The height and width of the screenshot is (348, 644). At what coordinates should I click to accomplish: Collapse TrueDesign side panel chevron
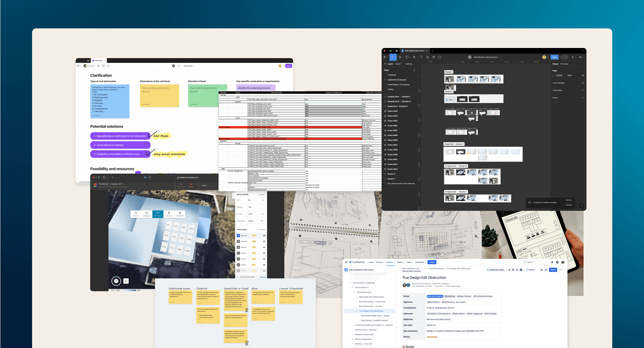(x=233, y=196)
